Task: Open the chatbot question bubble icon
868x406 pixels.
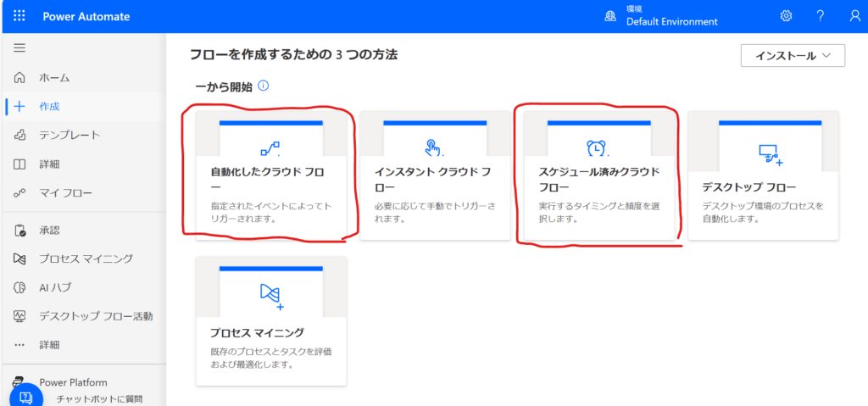Action: pos(26,398)
